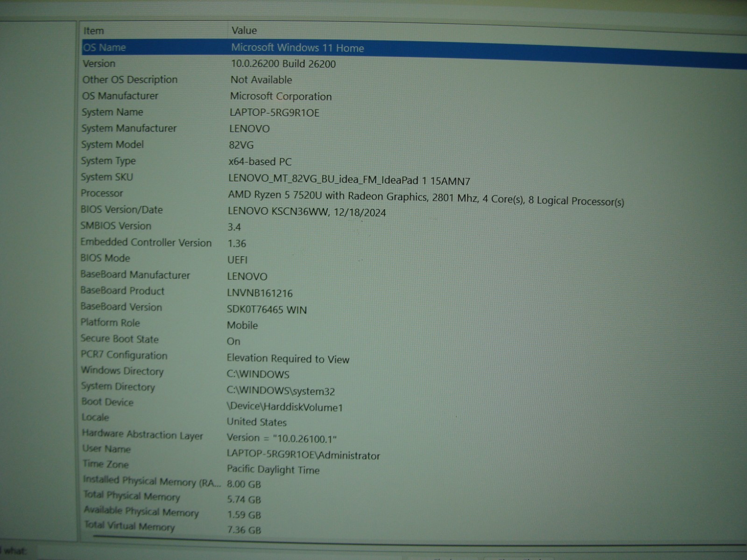Select the System Type row
The width and height of the screenshot is (747, 560).
108,161
